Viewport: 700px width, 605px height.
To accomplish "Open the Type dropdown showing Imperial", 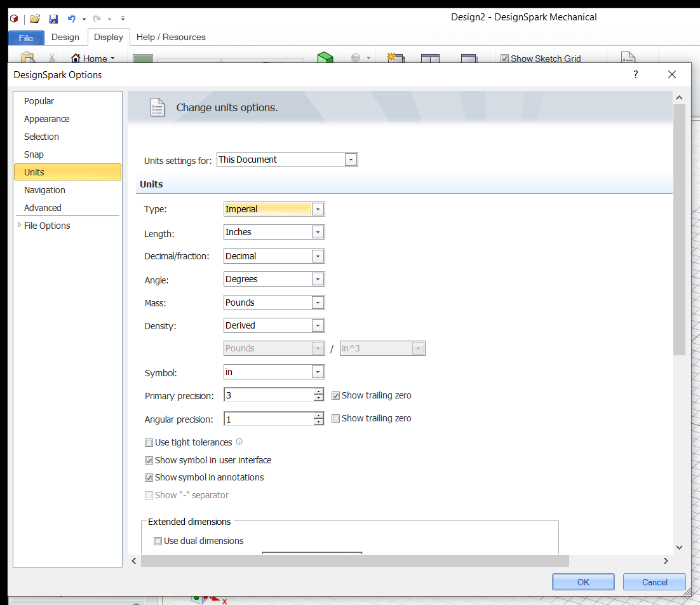I will coord(318,209).
